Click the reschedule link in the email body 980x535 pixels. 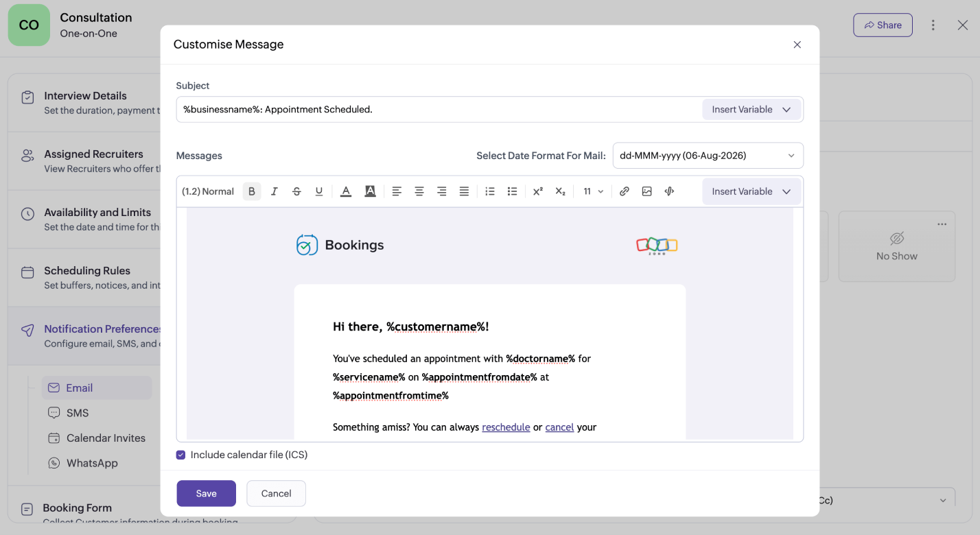point(506,427)
